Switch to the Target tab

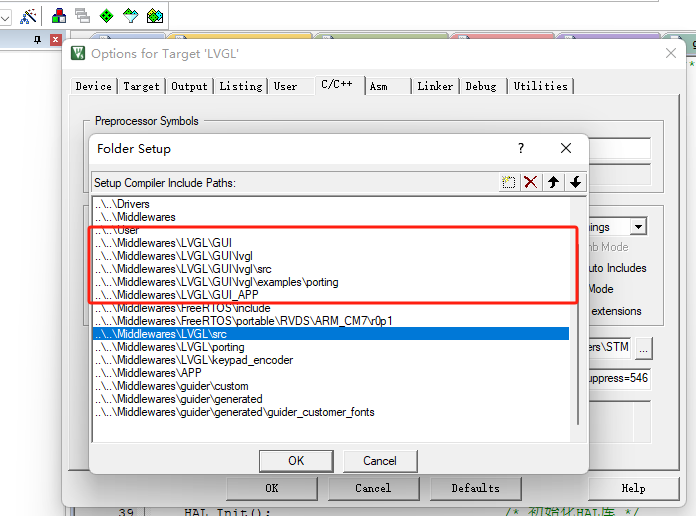tap(141, 86)
